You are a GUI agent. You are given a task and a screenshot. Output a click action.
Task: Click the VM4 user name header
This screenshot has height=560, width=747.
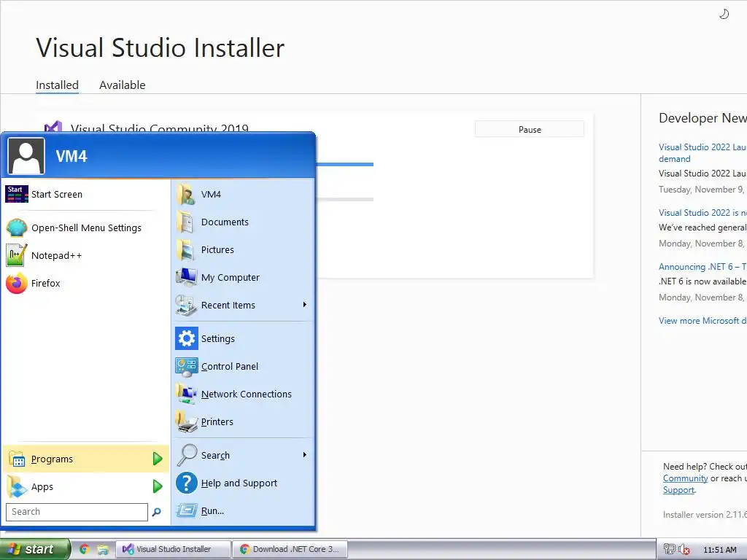click(x=71, y=156)
